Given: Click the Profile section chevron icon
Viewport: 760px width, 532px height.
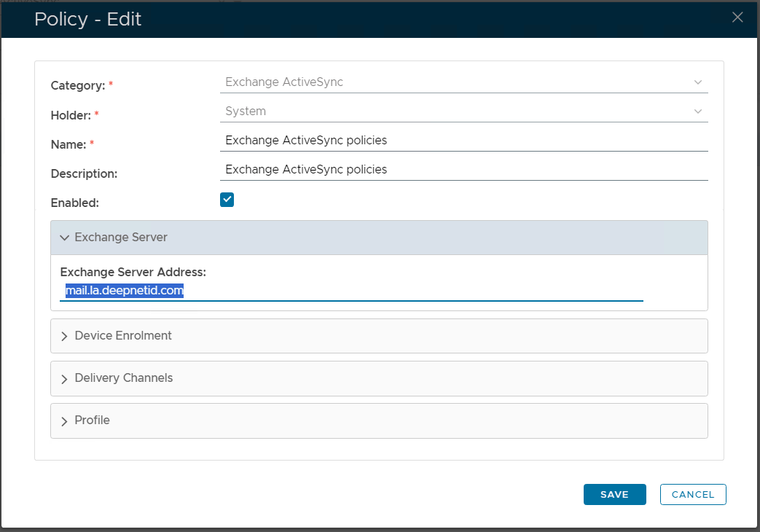Looking at the screenshot, I should tap(65, 421).
